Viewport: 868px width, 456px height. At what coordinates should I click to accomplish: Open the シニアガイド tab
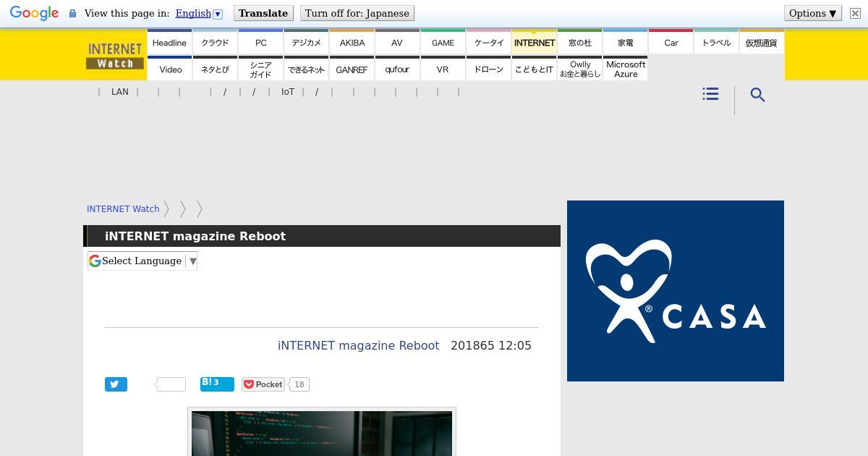coord(261,69)
